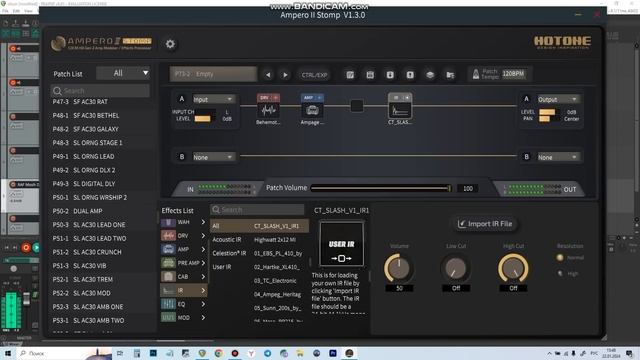This screenshot has height=360, width=640.
Task: Open chain A Output dropdown
Action: [x=558, y=99]
